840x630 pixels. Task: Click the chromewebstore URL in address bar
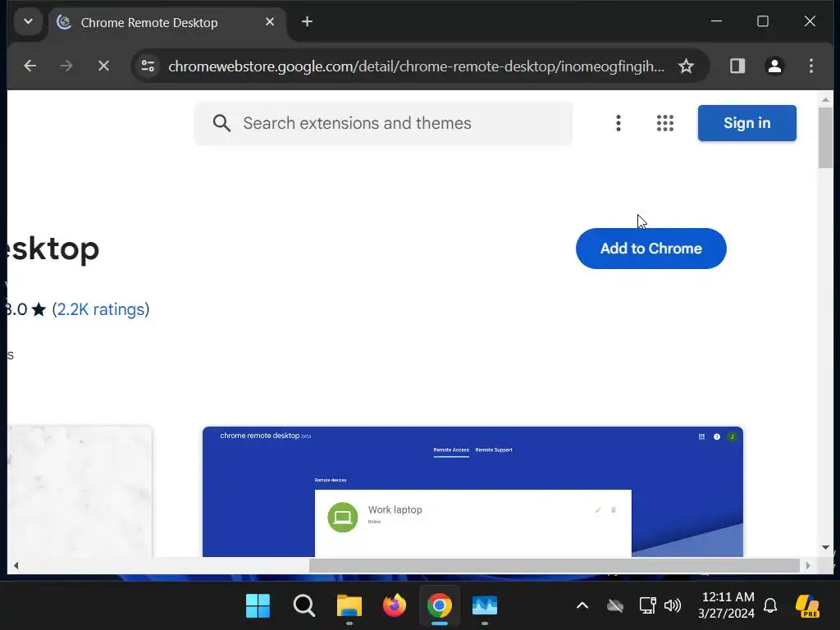tap(416, 66)
